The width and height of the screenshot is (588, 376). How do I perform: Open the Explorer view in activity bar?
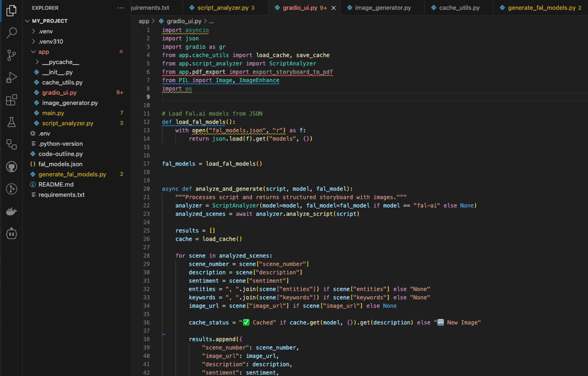12,10
